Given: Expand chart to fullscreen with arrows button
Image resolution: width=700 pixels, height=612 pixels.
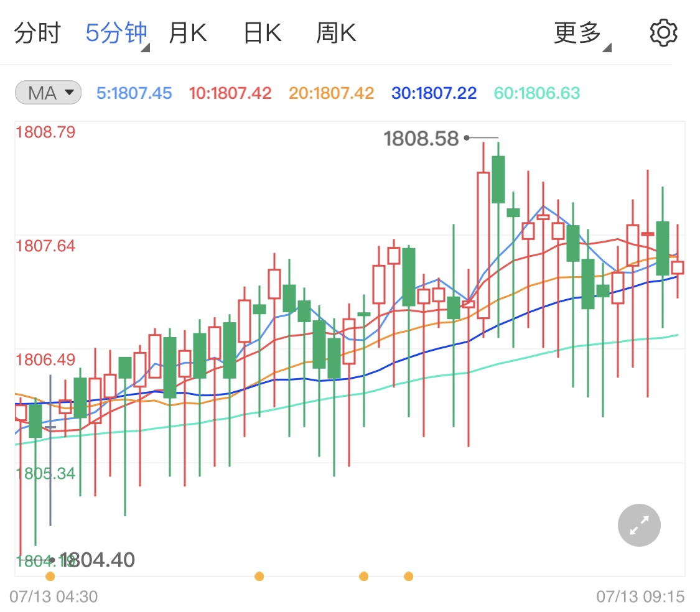Looking at the screenshot, I should [x=639, y=525].
